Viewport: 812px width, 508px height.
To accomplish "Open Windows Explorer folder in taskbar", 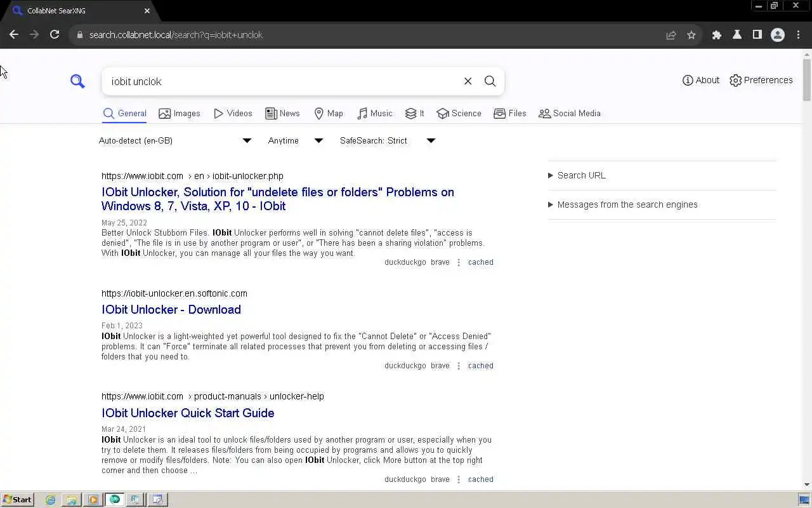I will click(x=72, y=500).
